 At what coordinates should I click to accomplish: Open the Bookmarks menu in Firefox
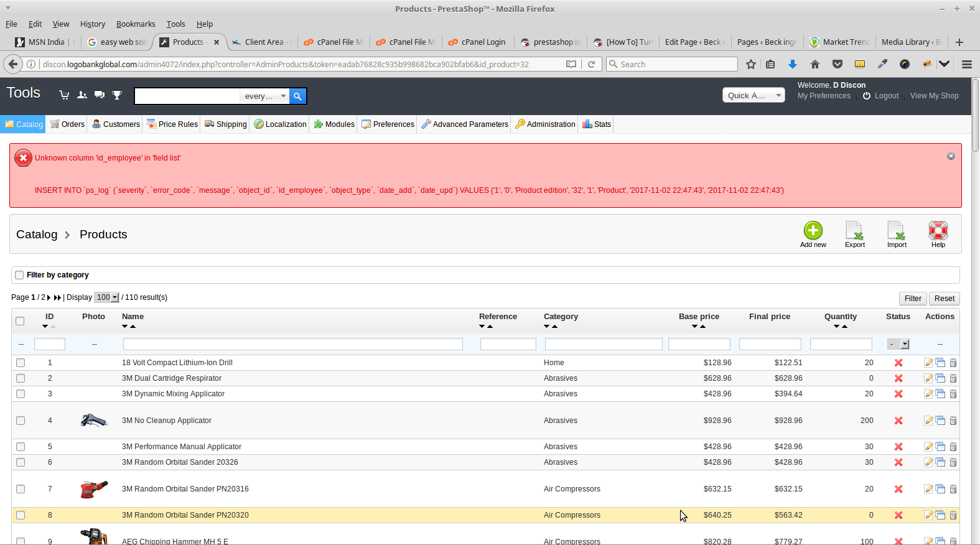136,24
